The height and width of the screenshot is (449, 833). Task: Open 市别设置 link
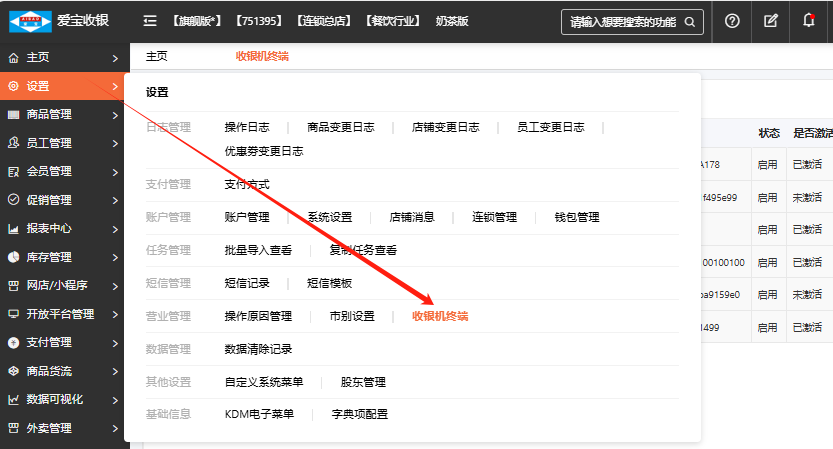[x=352, y=316]
